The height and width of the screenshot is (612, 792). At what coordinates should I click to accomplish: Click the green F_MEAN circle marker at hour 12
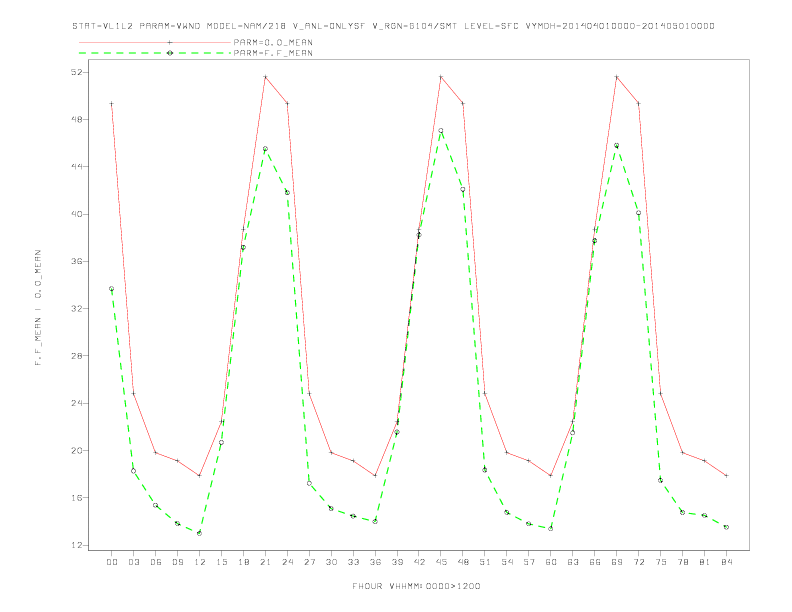tap(200, 533)
